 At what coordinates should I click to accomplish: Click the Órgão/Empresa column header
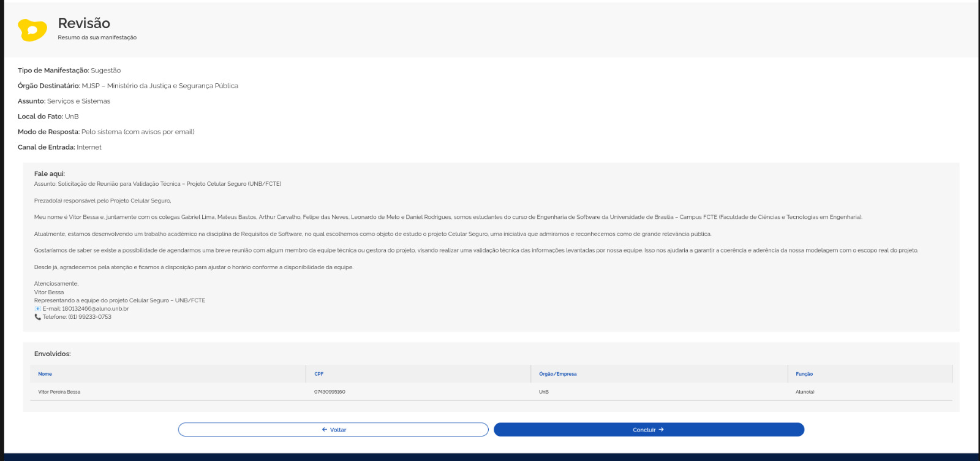click(x=558, y=374)
